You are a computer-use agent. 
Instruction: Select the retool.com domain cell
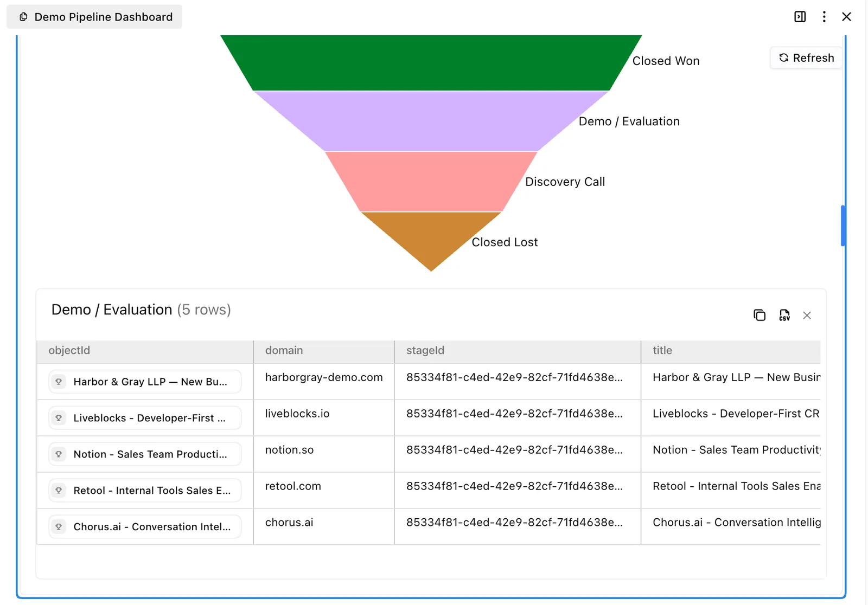coord(324,491)
